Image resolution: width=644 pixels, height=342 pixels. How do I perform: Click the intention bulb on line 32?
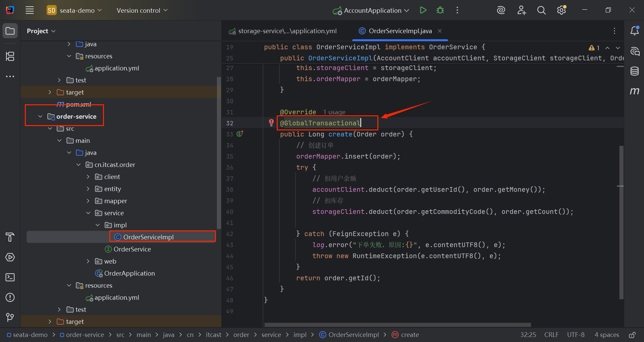point(271,122)
